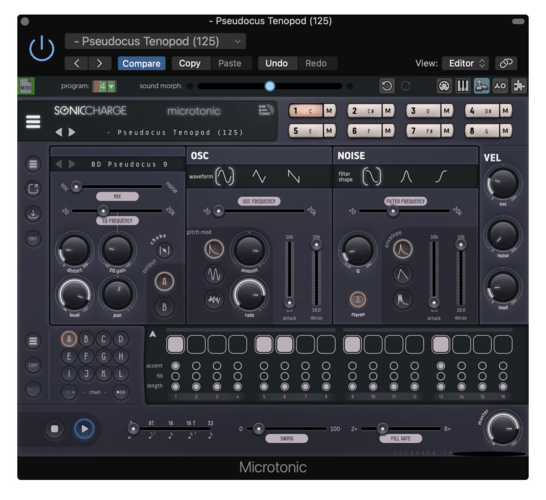
Task: Mute drum channel 7
Action: [447, 131]
